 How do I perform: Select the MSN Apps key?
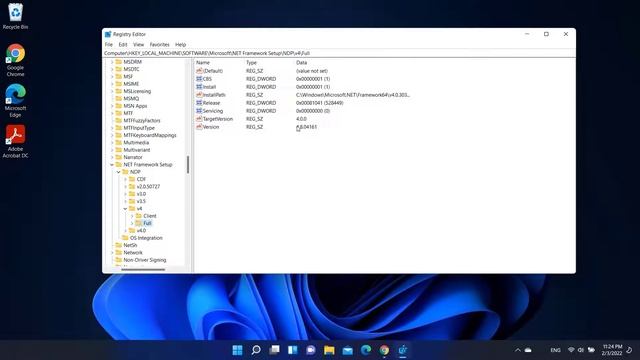tap(135, 106)
